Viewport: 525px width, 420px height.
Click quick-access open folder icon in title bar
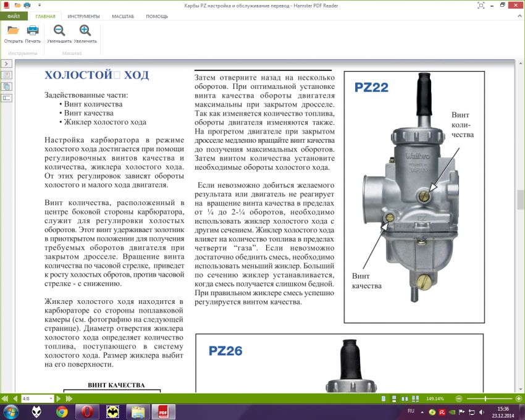pos(18,5)
